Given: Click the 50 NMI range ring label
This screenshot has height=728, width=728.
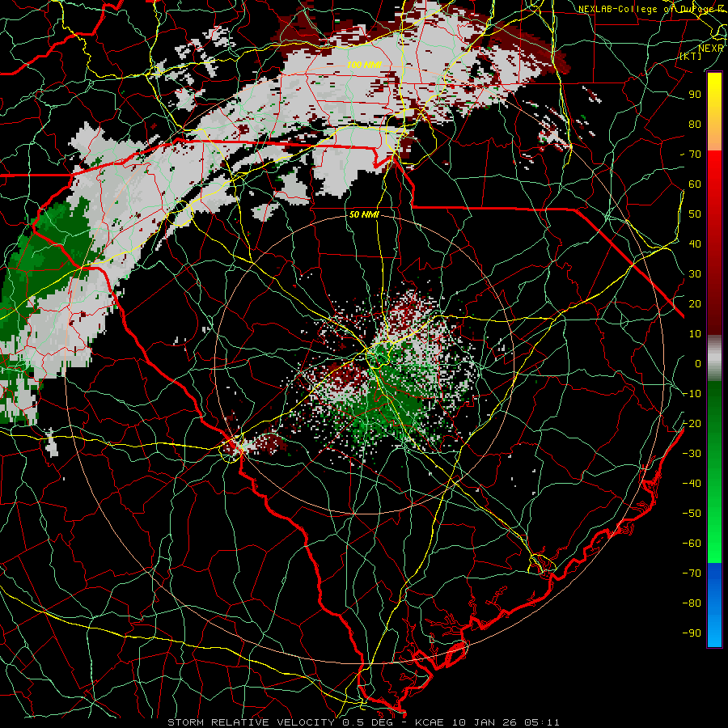Looking at the screenshot, I should pyautogui.click(x=364, y=214).
